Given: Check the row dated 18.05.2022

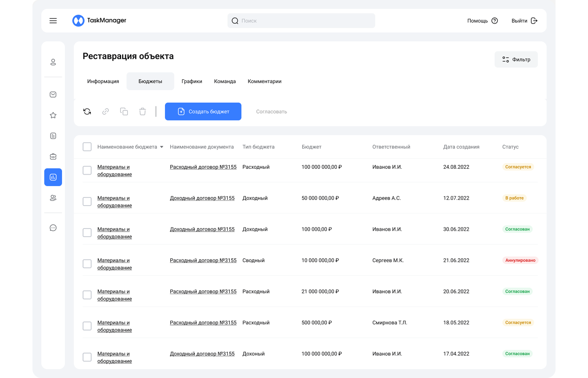Looking at the screenshot, I should point(87,326).
